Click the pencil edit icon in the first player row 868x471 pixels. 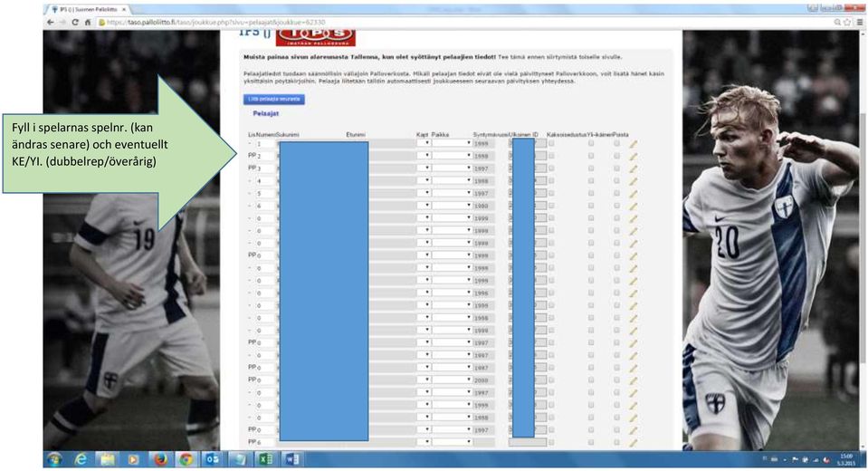(x=634, y=143)
